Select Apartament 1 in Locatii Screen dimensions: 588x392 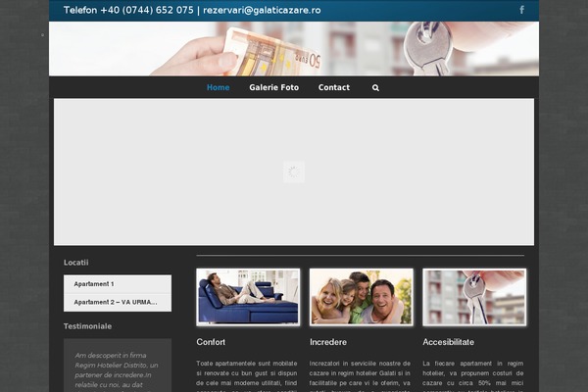(x=118, y=284)
